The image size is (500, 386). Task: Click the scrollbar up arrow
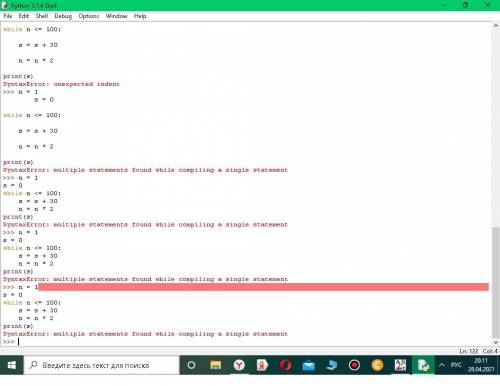tap(496, 26)
